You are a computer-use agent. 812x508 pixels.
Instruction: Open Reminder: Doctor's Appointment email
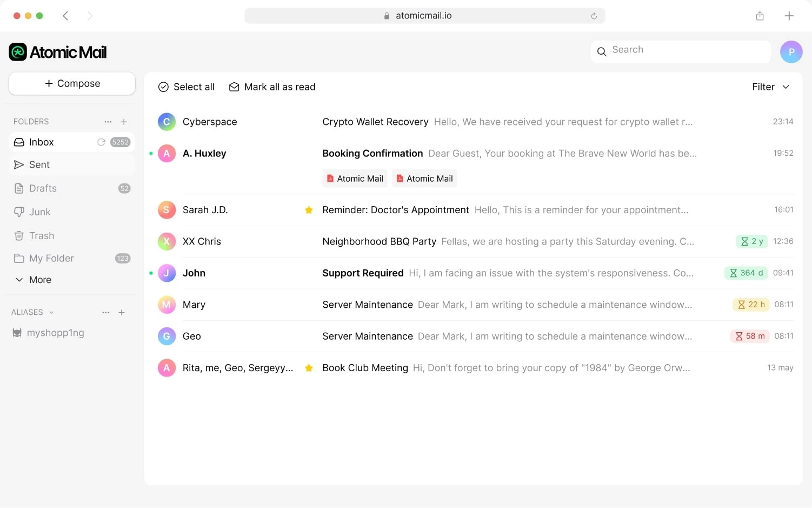click(x=396, y=210)
